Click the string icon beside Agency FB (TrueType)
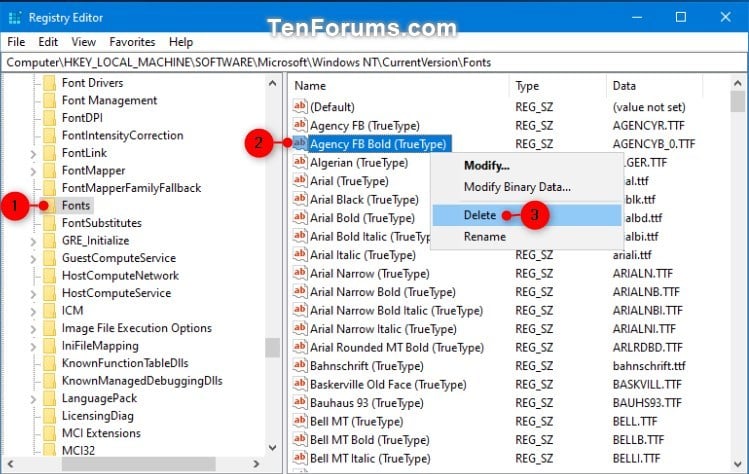Image resolution: width=749 pixels, height=474 pixels. coord(300,125)
